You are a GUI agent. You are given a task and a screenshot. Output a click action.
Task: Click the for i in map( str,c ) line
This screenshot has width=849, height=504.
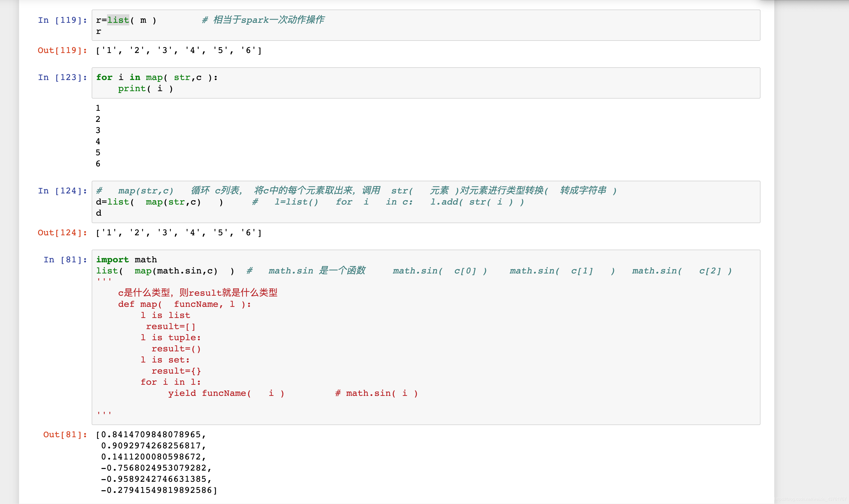click(157, 77)
